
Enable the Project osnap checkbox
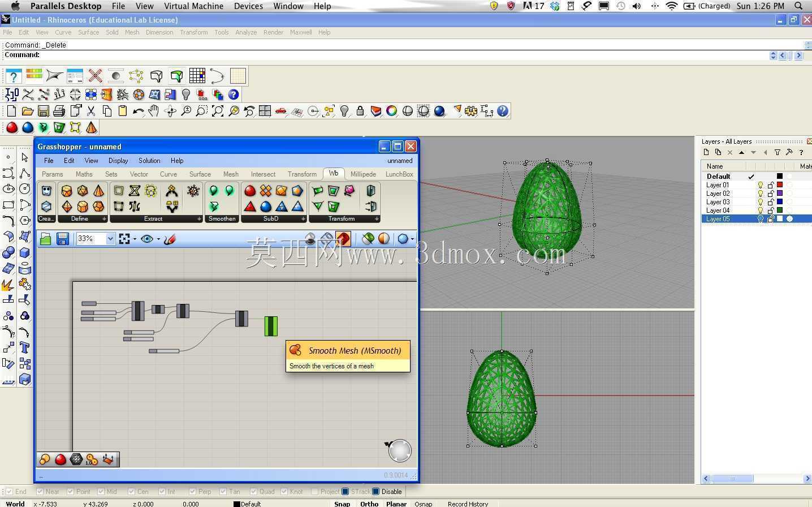[x=314, y=492]
